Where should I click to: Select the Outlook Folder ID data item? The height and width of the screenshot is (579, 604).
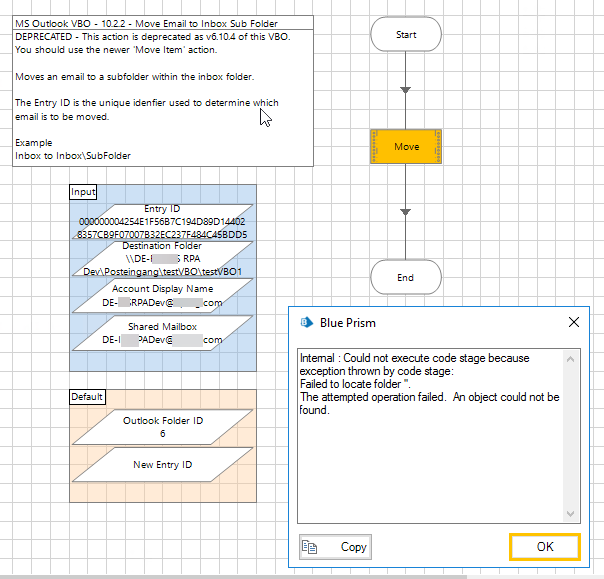(162, 427)
